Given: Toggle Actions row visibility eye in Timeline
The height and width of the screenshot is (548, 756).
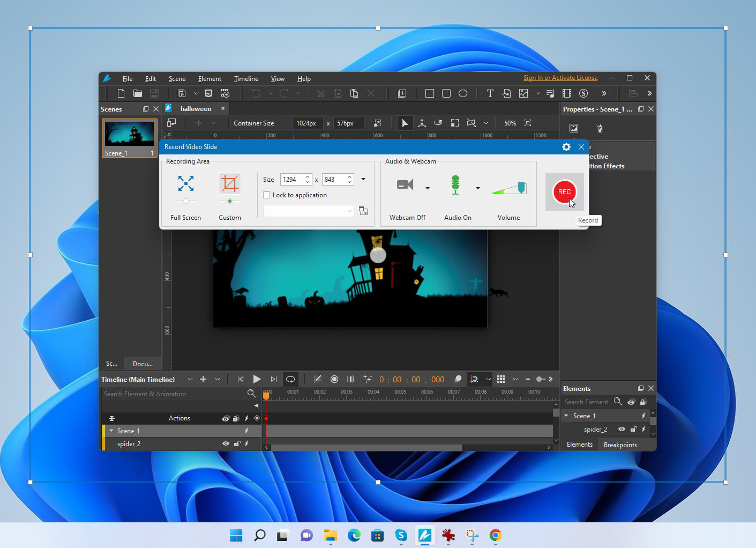Looking at the screenshot, I should coord(226,418).
